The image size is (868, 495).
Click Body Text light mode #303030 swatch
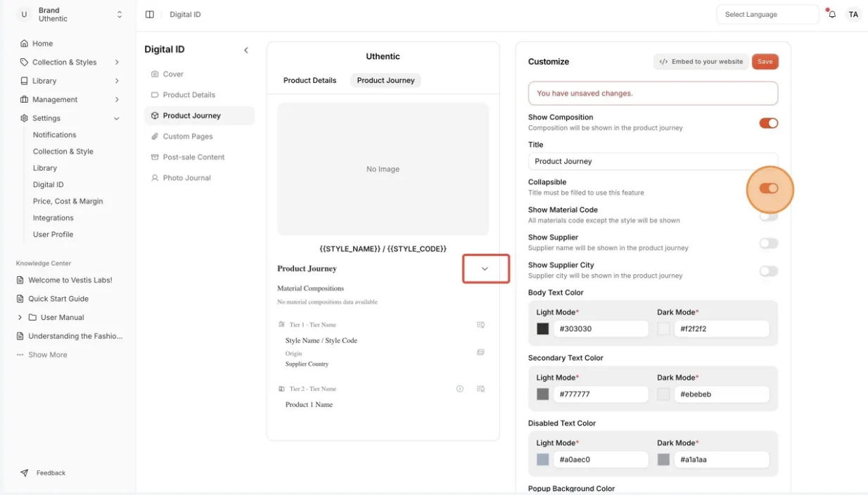[542, 328]
